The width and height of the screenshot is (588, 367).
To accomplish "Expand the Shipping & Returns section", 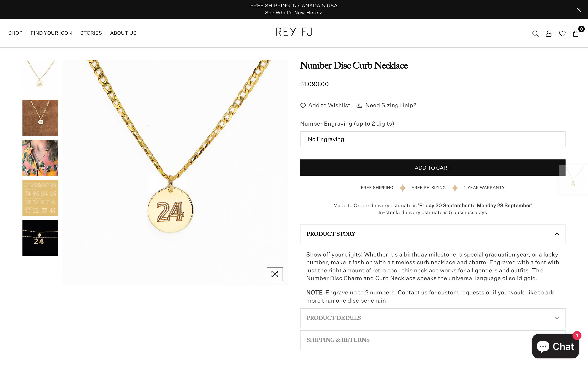I will click(432, 340).
